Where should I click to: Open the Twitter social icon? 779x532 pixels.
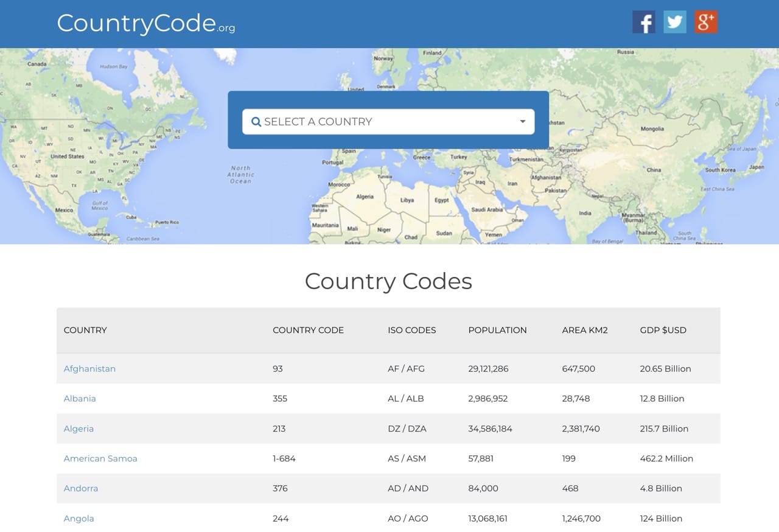pos(675,23)
